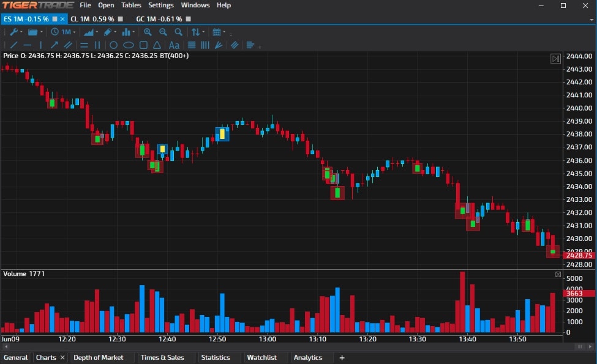Select the zoom in magnifier icon
Viewport: 597px width, 364px height.
pos(147,32)
